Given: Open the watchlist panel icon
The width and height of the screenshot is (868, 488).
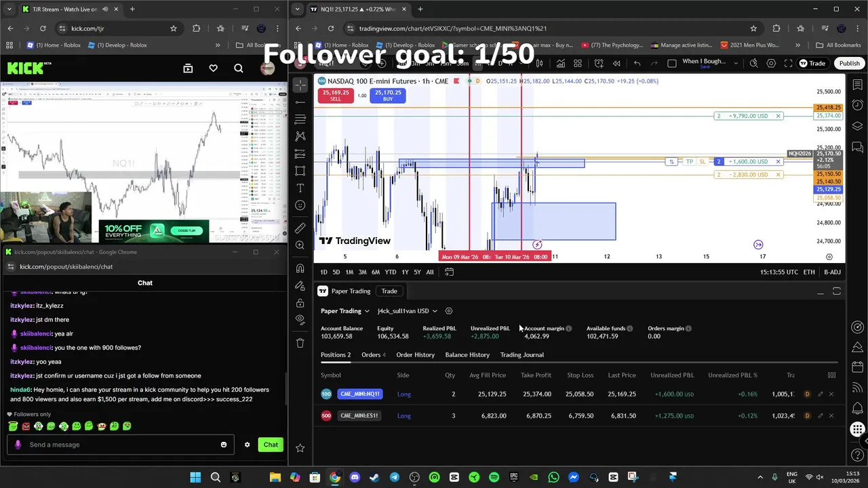Looking at the screenshot, I should click(858, 85).
